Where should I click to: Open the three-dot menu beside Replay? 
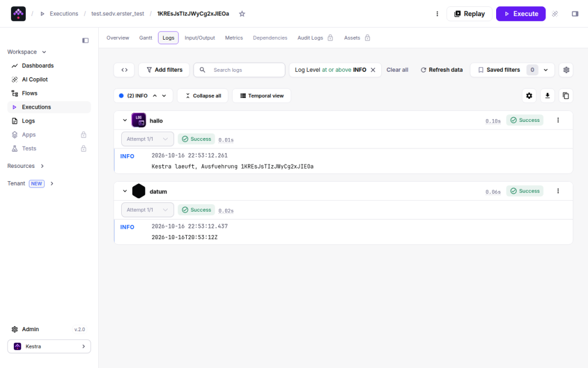[437, 14]
